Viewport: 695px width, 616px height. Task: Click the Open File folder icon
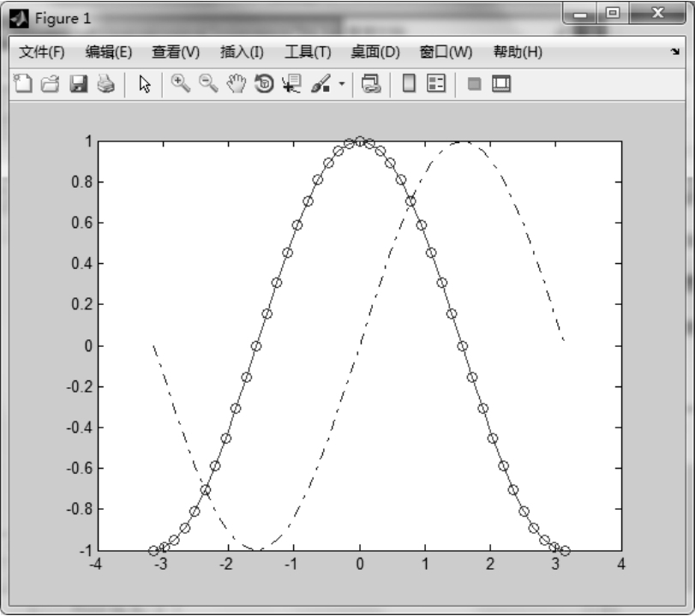(51, 83)
